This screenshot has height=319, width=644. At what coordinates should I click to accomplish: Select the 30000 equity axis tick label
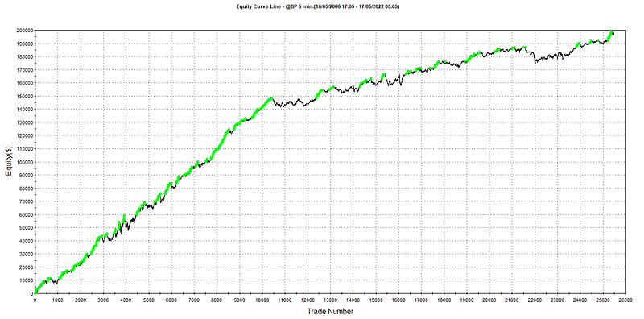tap(26, 254)
